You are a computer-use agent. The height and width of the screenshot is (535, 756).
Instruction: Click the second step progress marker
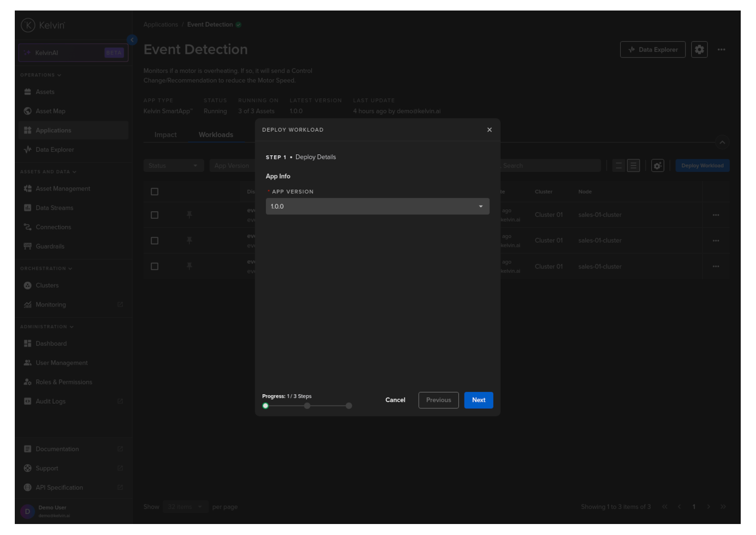pyautogui.click(x=307, y=406)
